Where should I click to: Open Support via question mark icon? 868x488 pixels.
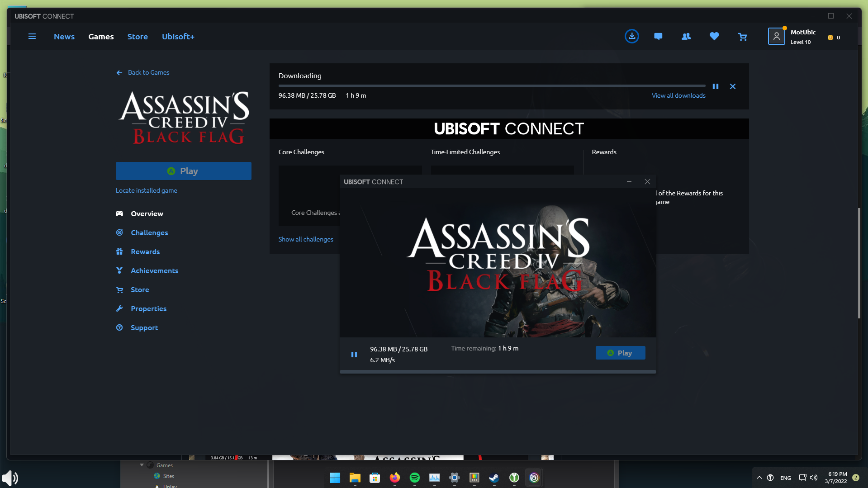(119, 327)
